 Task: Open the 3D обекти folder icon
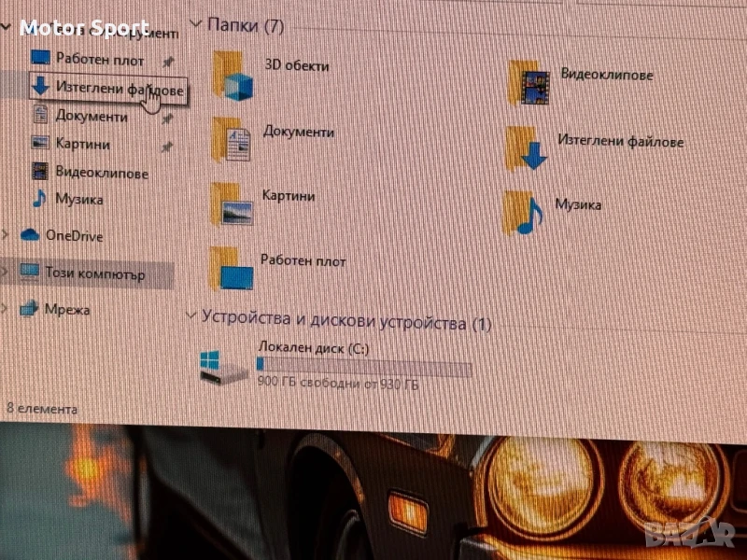[x=233, y=76]
